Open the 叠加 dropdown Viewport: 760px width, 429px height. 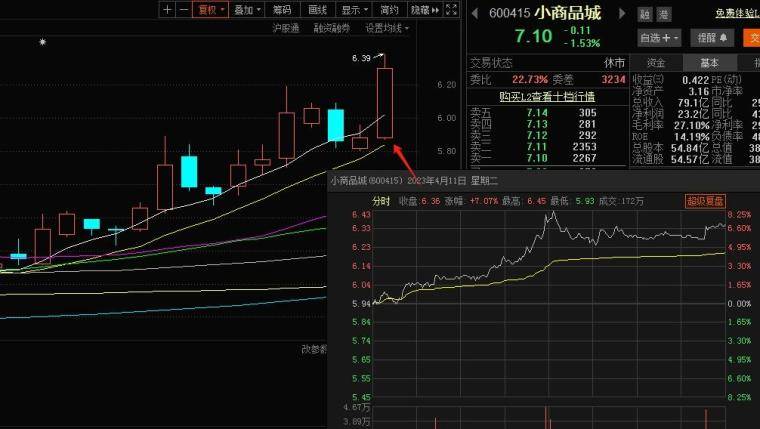247,10
